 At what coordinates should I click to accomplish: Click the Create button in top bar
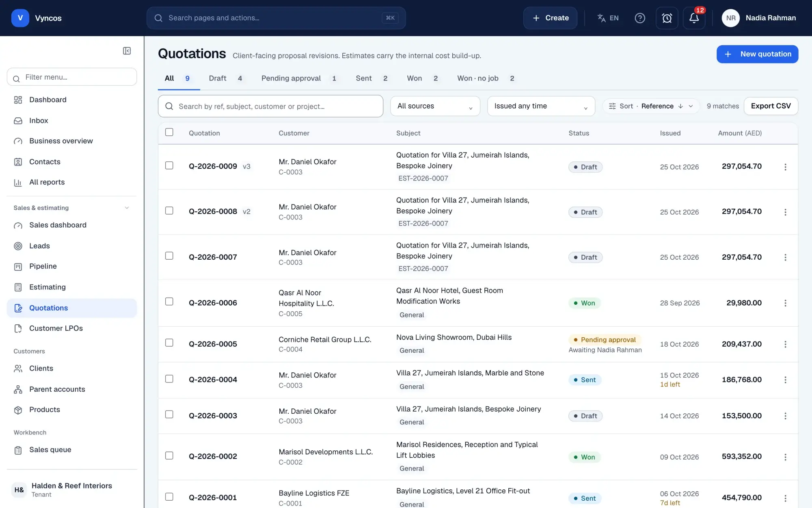[x=550, y=18]
